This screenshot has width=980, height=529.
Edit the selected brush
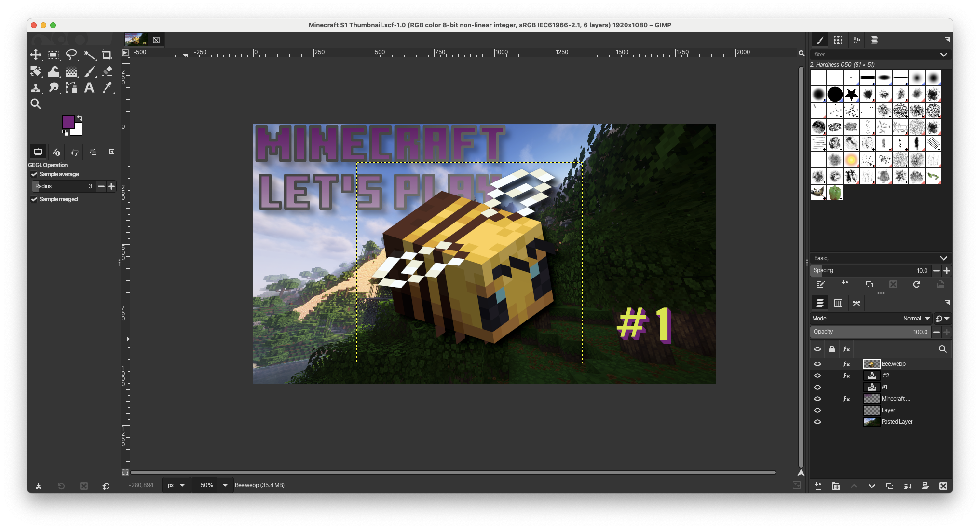click(x=821, y=285)
